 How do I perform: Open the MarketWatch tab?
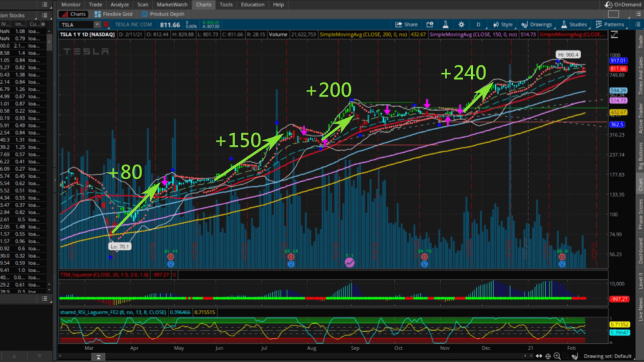tap(172, 4)
